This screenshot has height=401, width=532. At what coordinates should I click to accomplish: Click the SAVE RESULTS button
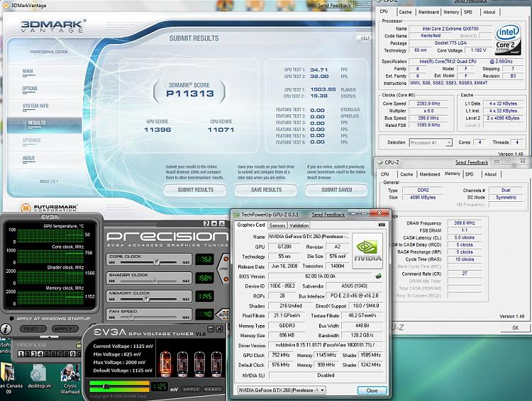click(x=266, y=190)
